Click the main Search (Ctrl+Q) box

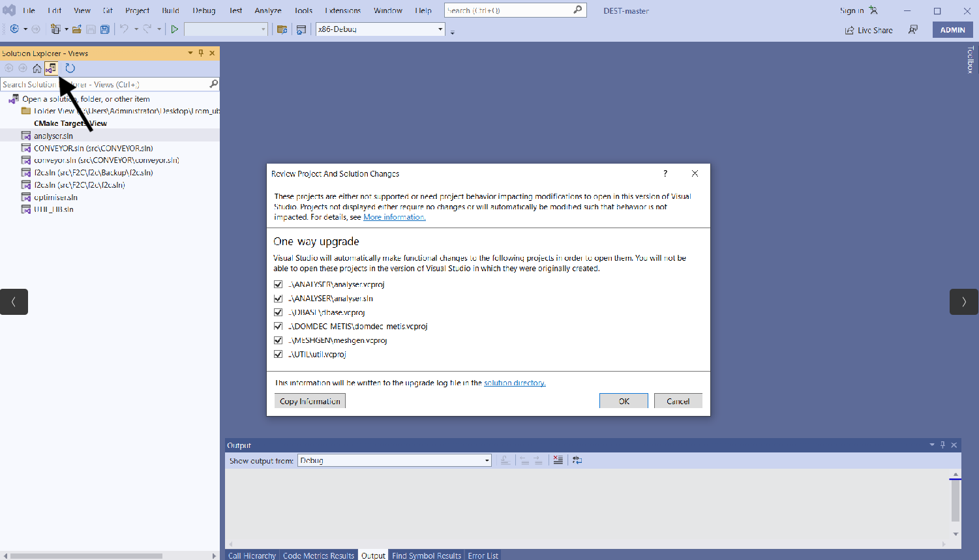515,10
